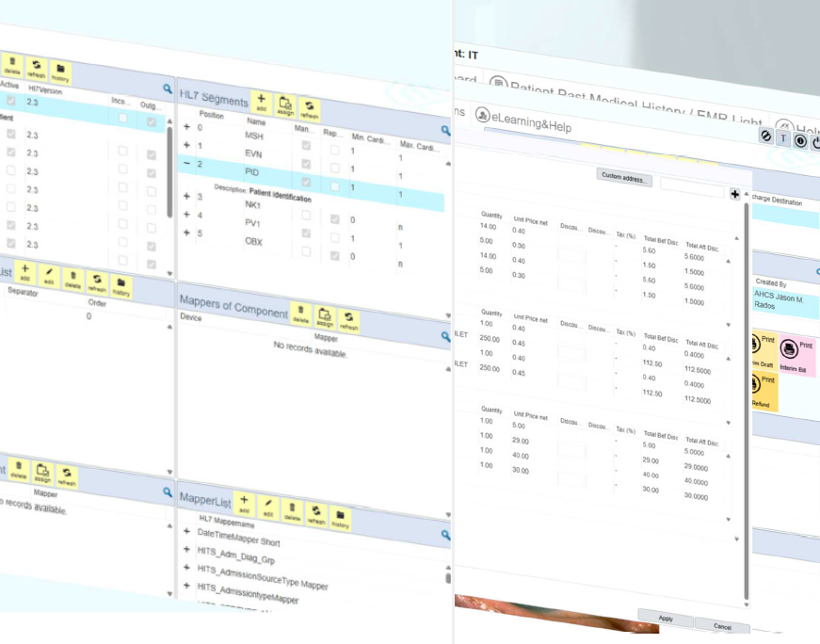Collapse the PID segment row

[186, 163]
